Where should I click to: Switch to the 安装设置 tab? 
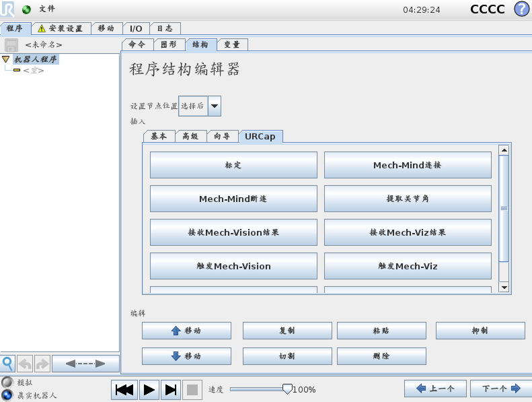point(60,28)
